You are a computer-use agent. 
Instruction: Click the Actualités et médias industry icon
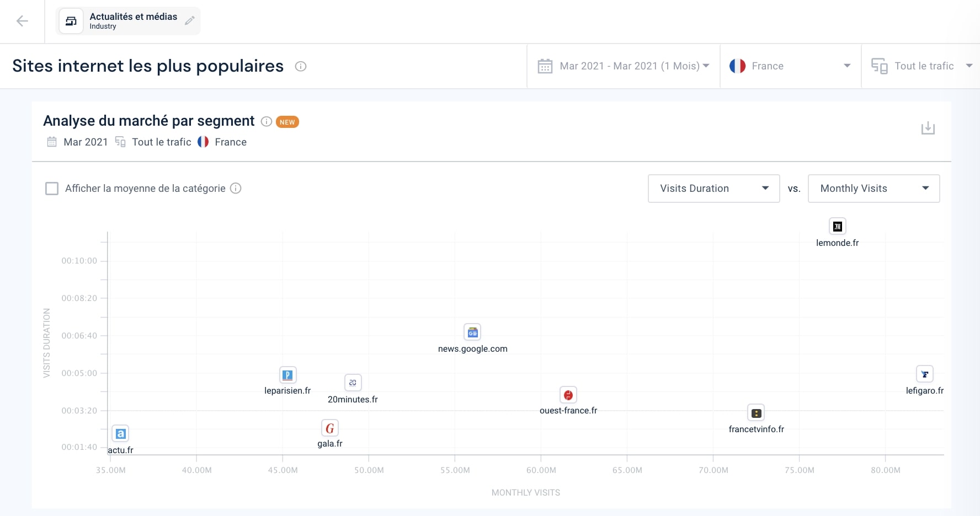tap(71, 21)
